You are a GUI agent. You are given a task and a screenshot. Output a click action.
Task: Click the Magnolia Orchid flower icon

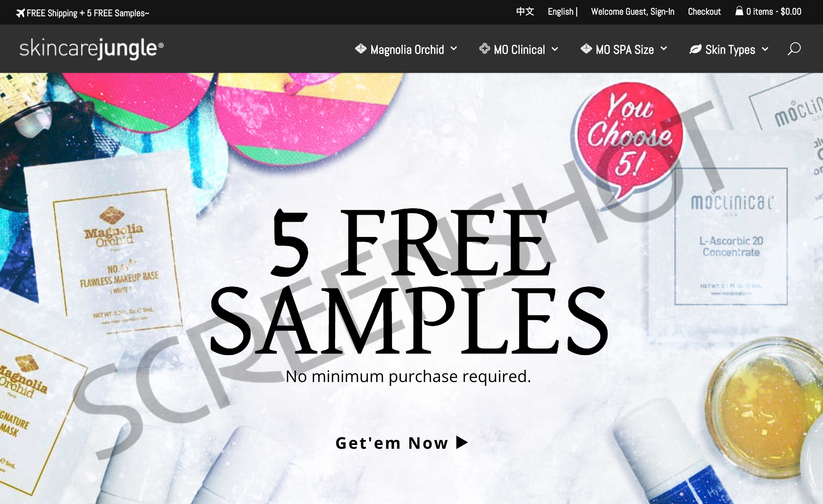coord(360,49)
